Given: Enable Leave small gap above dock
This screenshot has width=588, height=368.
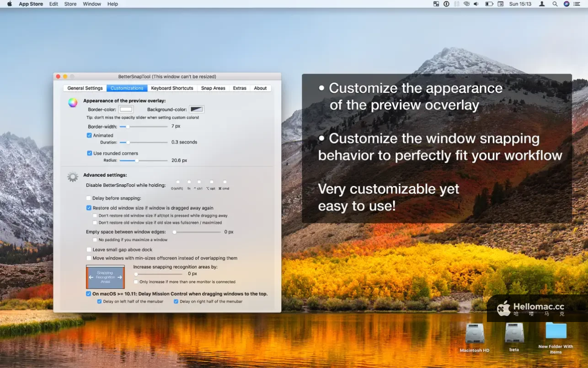Looking at the screenshot, I should (89, 250).
